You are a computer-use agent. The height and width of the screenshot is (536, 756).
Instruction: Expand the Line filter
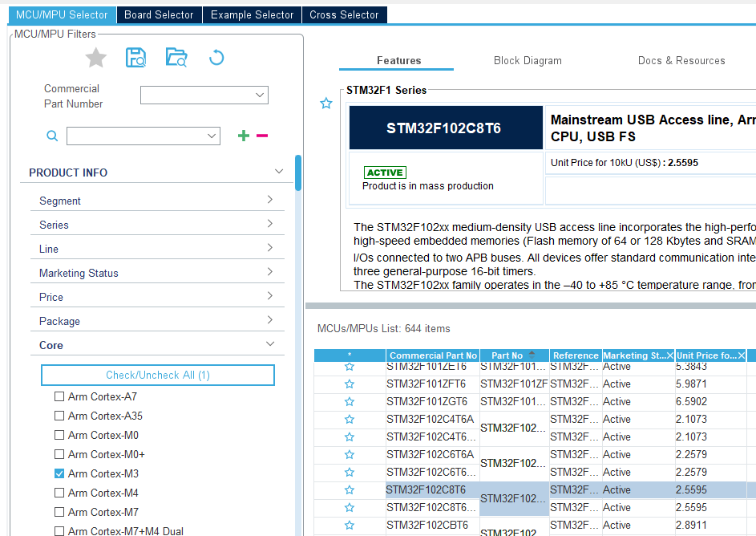click(270, 248)
